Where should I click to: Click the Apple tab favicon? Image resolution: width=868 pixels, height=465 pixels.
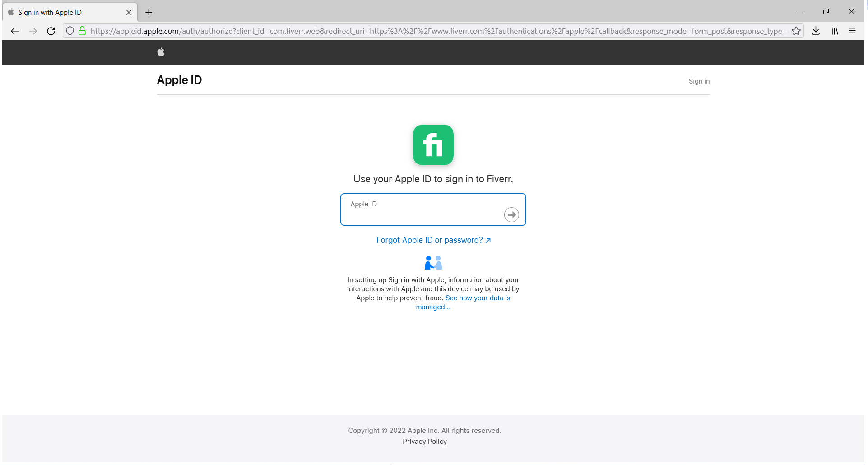(x=10, y=12)
